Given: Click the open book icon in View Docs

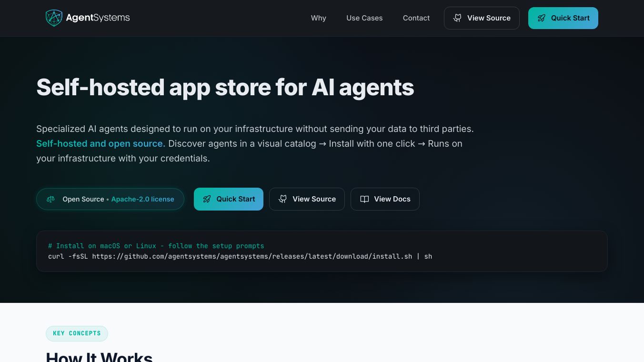Looking at the screenshot, I should [364, 199].
